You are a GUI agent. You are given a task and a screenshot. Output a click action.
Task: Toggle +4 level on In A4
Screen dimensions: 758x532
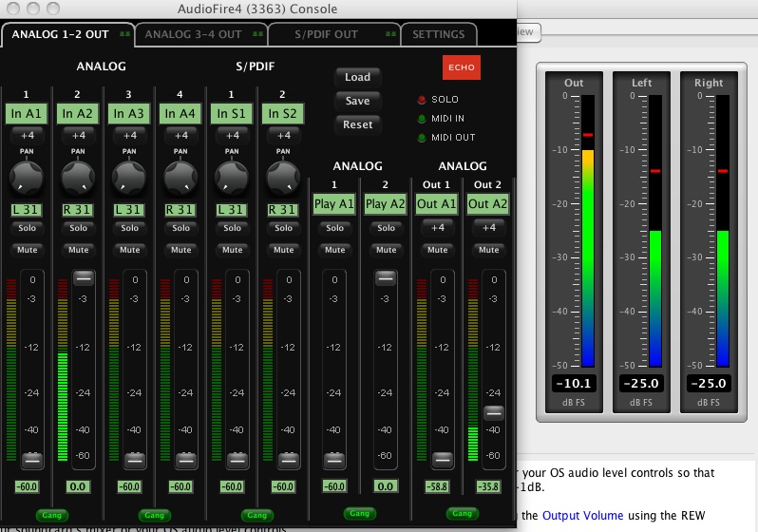coord(180,136)
